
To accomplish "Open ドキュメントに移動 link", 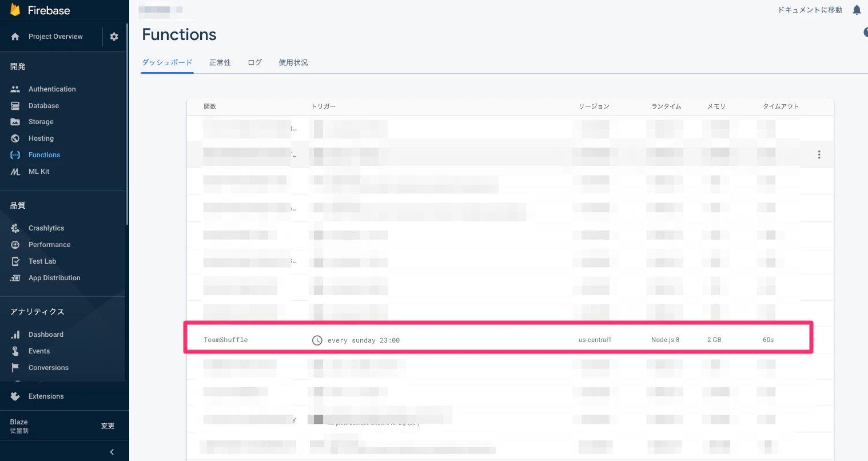I will click(810, 10).
